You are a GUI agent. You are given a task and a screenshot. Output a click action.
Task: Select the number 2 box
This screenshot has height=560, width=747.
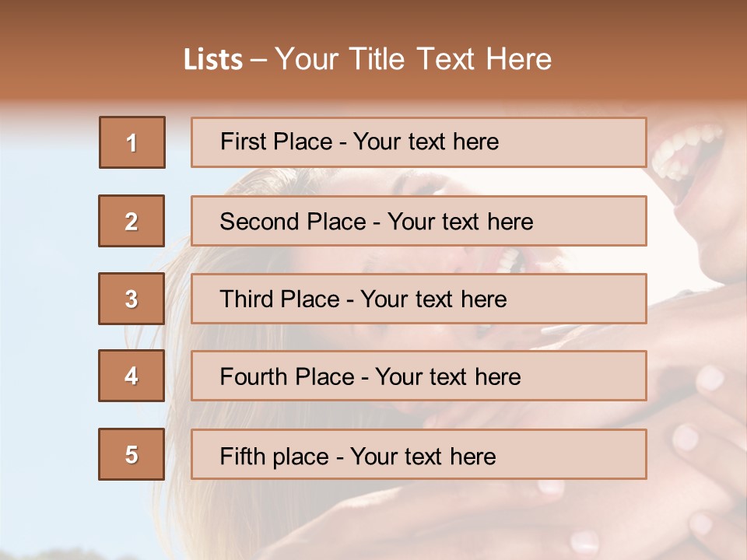132,221
